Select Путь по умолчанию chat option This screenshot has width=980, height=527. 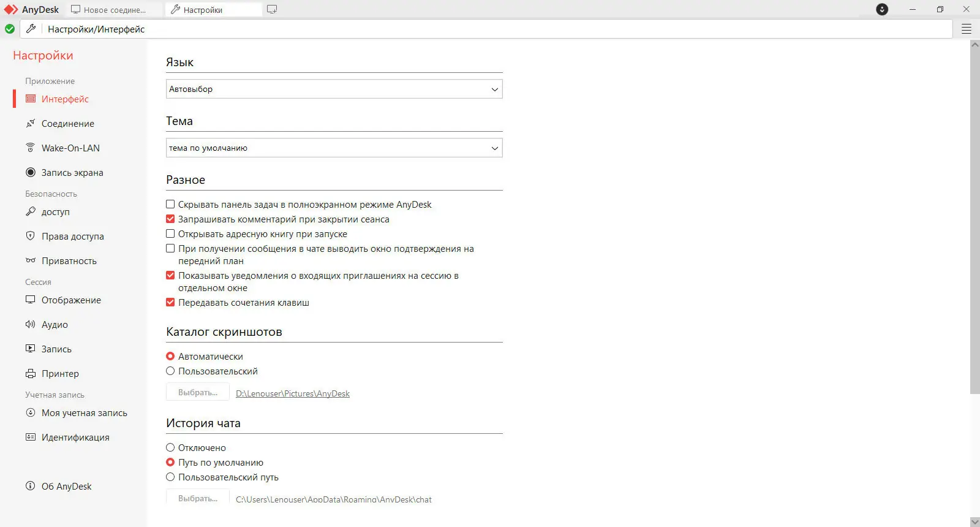pyautogui.click(x=170, y=462)
